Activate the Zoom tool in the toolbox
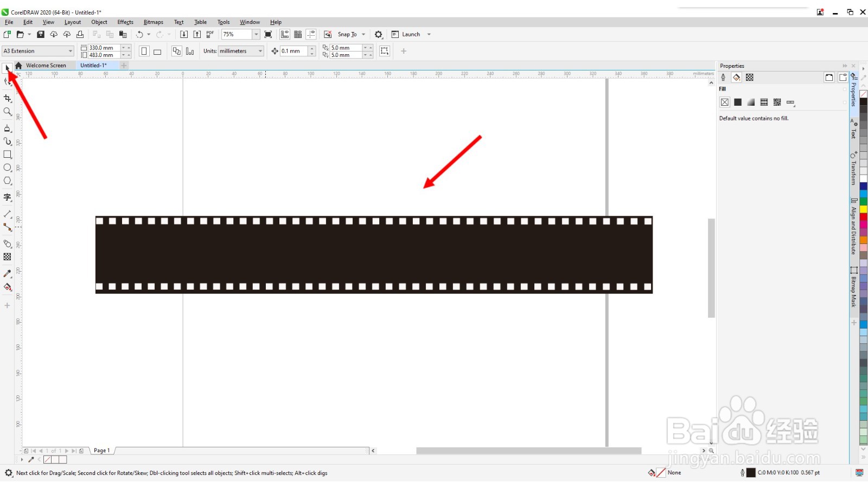Viewport: 868px width, 488px height. [8, 112]
